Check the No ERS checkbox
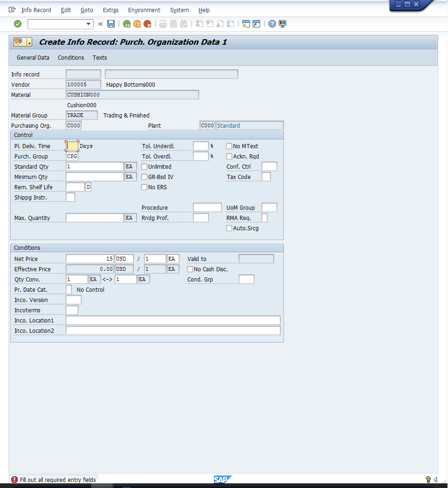The image size is (448, 488). pyautogui.click(x=144, y=187)
